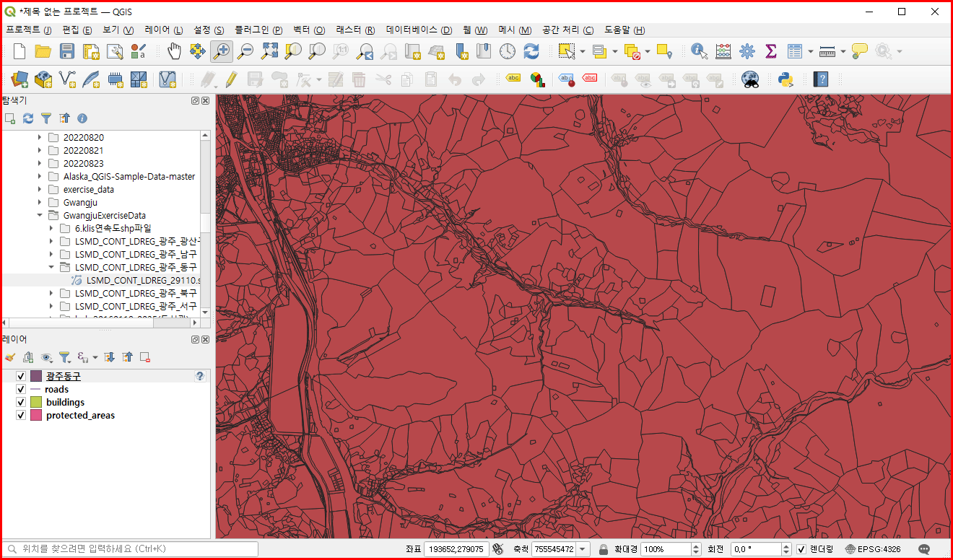Click the Toggle Editing pencil icon
Screen dimensions: 953x560
pos(231,79)
